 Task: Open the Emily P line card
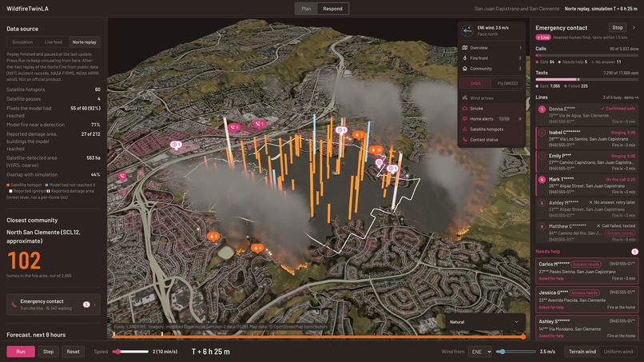point(587,162)
